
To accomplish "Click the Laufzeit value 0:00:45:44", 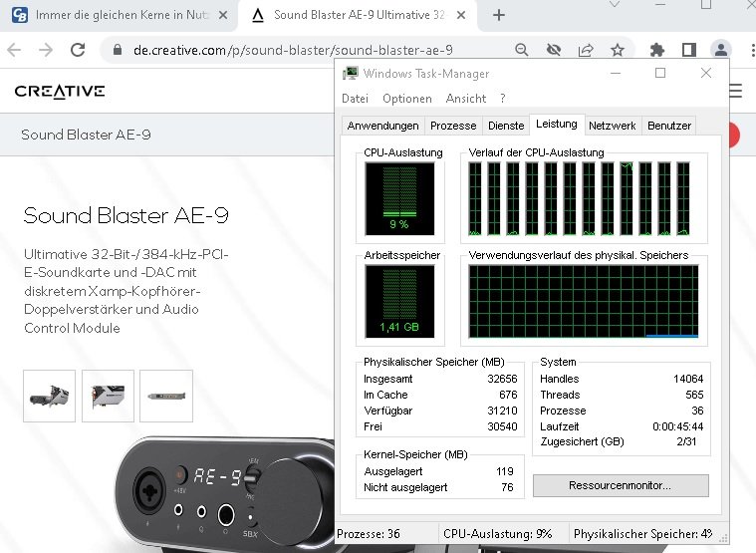I will 678,426.
